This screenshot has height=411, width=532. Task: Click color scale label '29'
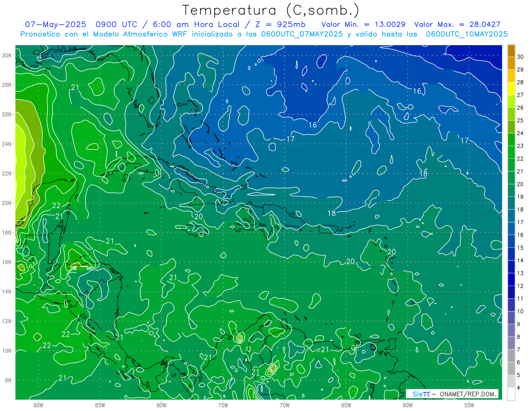click(x=520, y=69)
